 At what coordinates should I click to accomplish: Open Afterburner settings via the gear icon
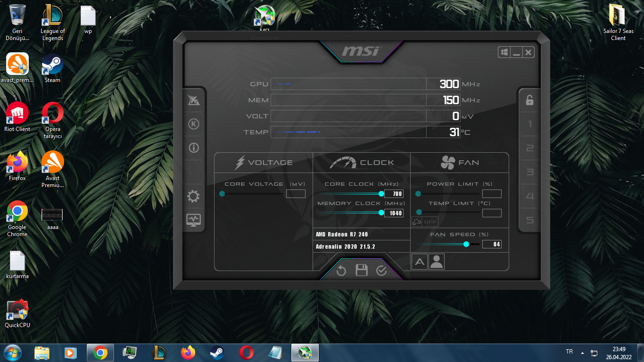193,197
